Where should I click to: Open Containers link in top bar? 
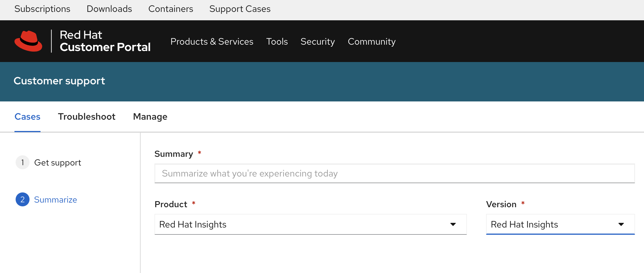click(171, 9)
